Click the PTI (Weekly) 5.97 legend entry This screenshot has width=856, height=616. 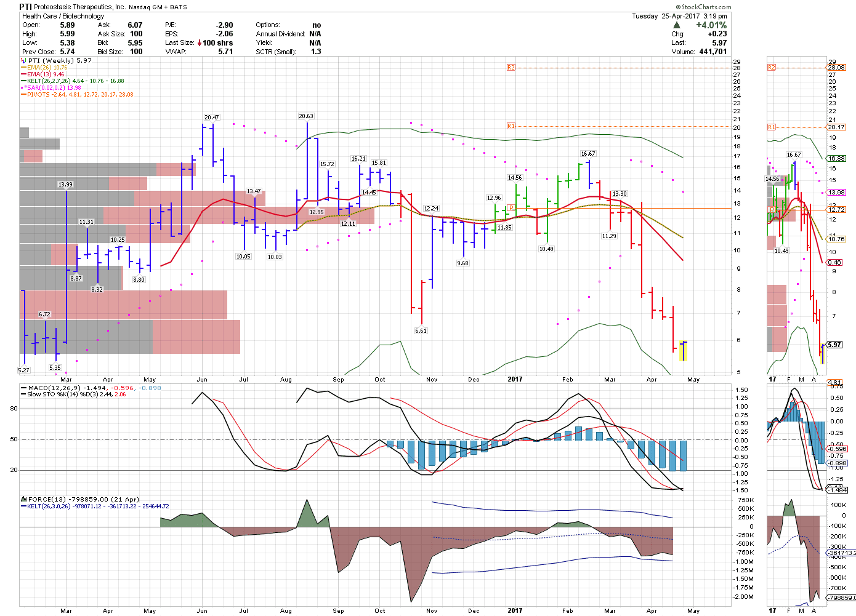pyautogui.click(x=56, y=60)
